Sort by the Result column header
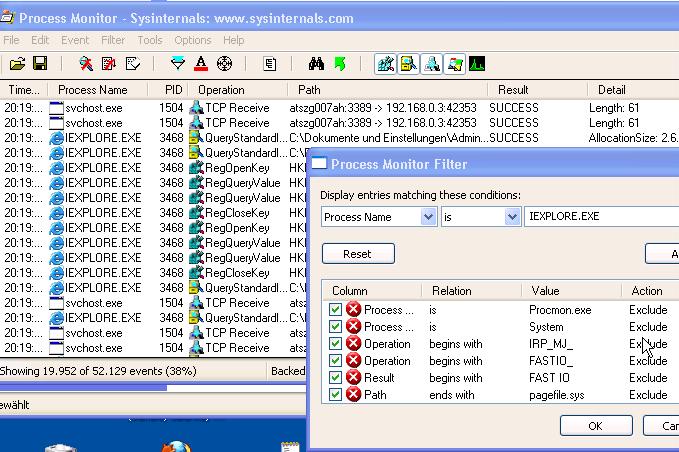This screenshot has width=679, height=452. pyautogui.click(x=537, y=90)
